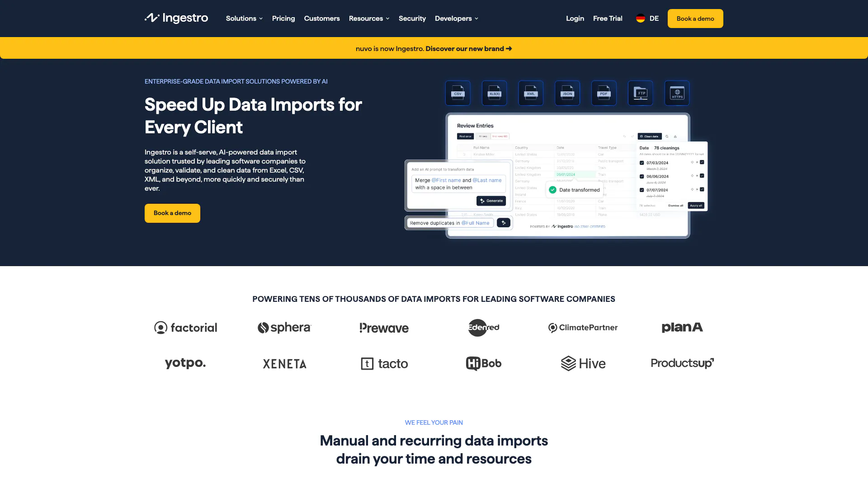Viewport: 868px width, 488px height.
Task: Open the Developers dropdown
Action: [456, 19]
